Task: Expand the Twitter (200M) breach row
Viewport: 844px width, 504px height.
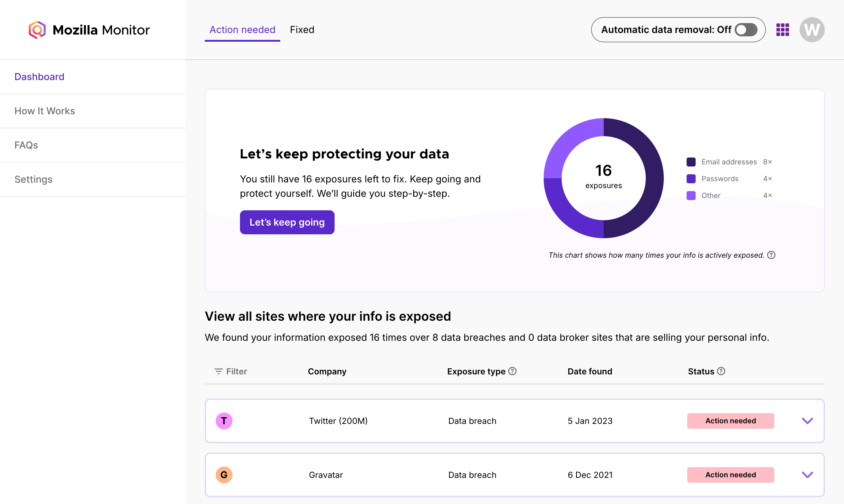Action: [x=807, y=421]
